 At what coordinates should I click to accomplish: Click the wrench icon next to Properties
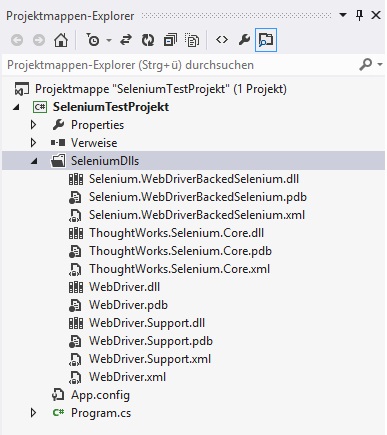click(x=58, y=125)
